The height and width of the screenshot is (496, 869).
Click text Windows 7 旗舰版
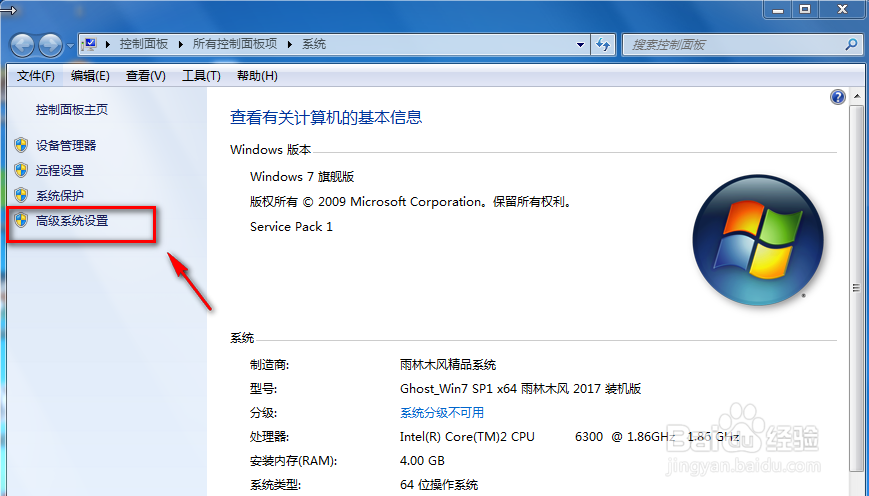click(302, 177)
